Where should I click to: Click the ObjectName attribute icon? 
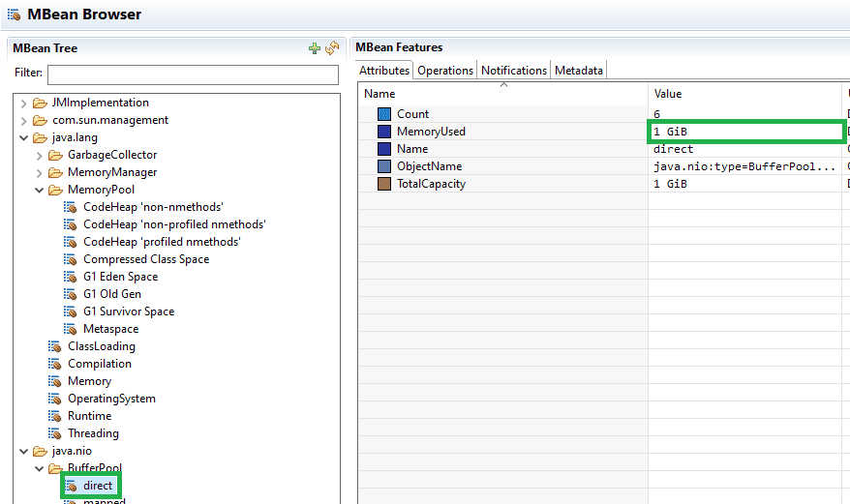click(x=384, y=166)
